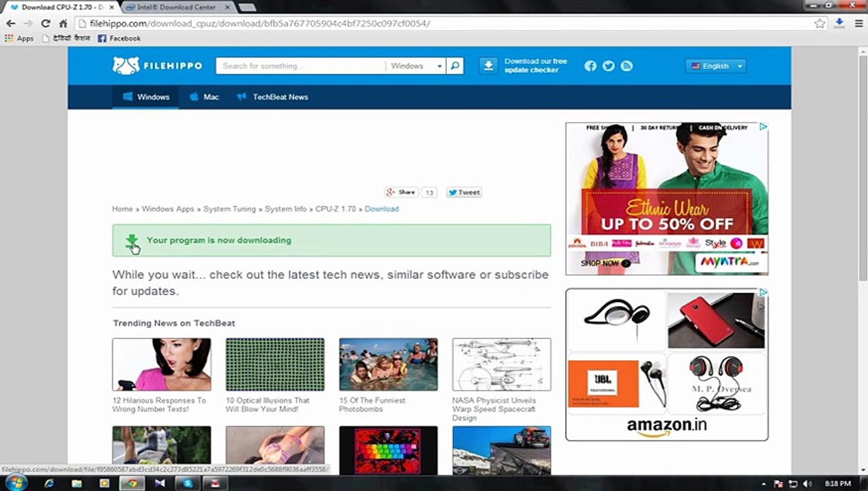Click 15 Of The Funniest Photobombs title
The height and width of the screenshot is (491, 868).
tap(372, 404)
